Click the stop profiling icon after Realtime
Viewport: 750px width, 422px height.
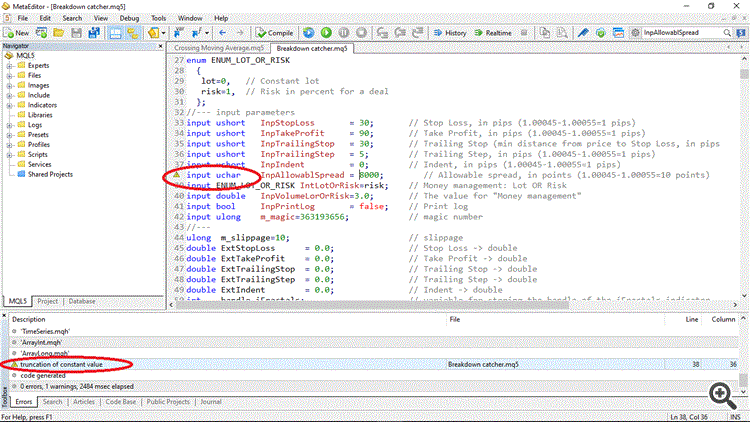click(x=524, y=33)
